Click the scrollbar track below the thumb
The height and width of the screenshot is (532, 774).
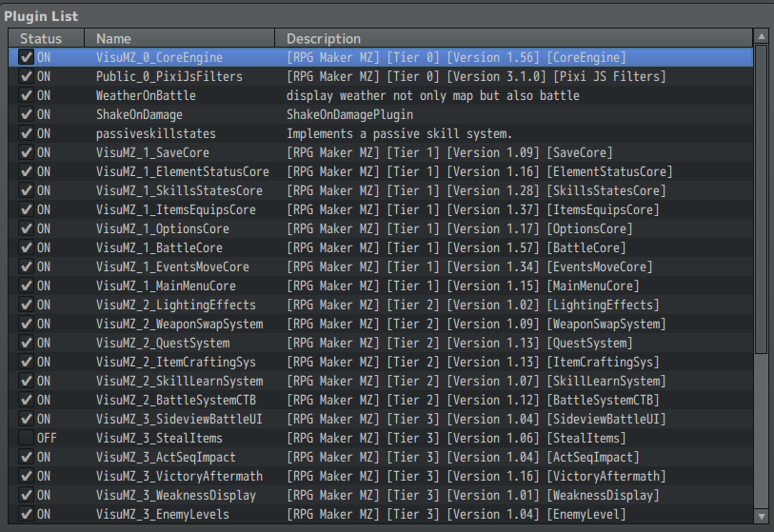pos(761,431)
